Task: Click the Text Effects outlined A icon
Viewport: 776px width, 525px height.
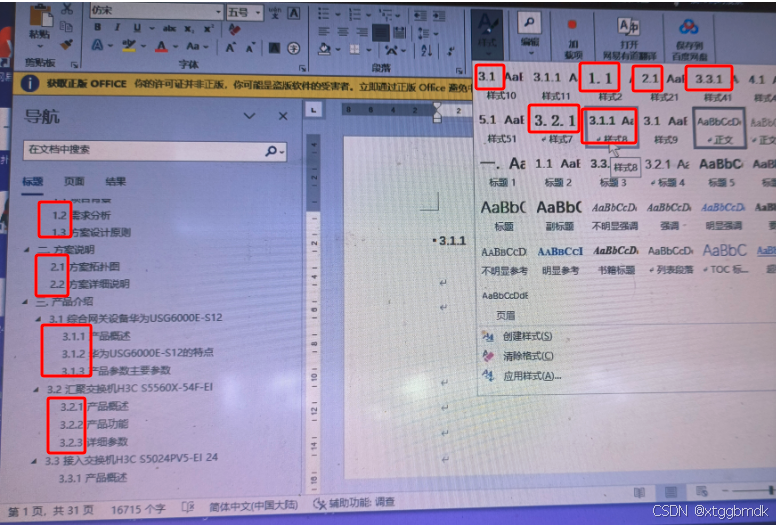Action: pyautogui.click(x=98, y=46)
